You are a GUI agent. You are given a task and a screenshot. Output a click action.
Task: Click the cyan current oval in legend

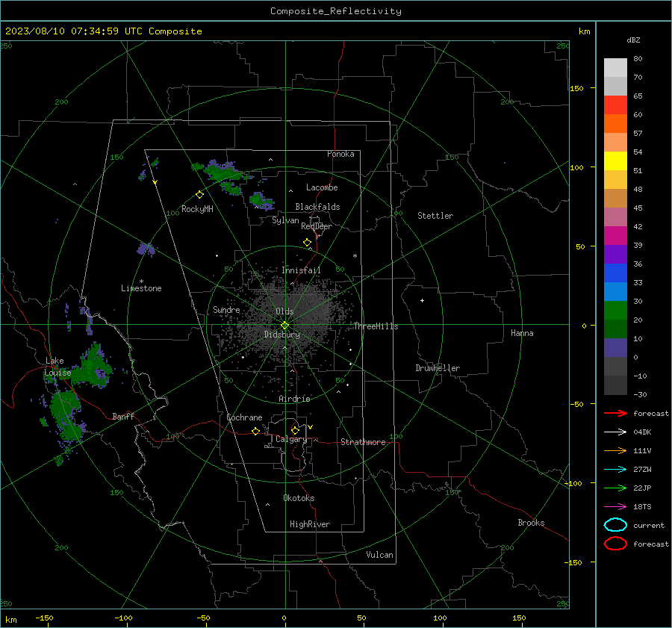click(615, 525)
